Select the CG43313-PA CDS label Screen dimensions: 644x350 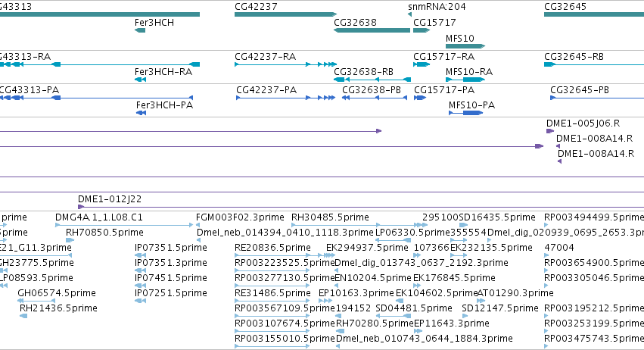pos(29,90)
